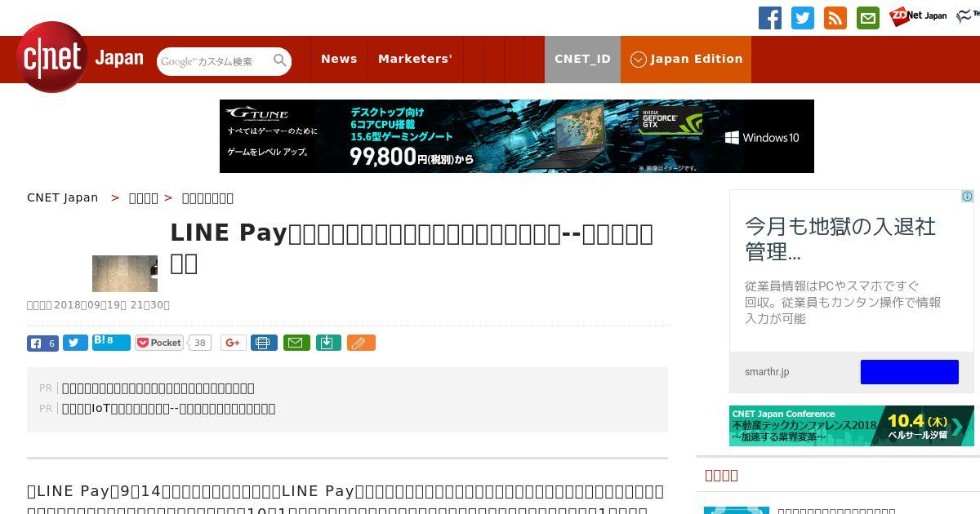The height and width of the screenshot is (514, 980).
Task: Share article on Facebook, count 6
Action: (42, 343)
